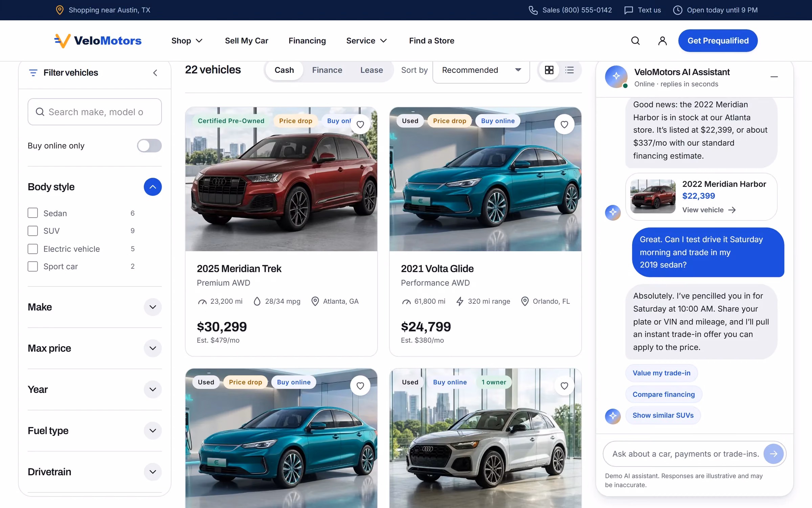Check the Electric vehicle box
The image size is (812, 508).
click(x=32, y=249)
